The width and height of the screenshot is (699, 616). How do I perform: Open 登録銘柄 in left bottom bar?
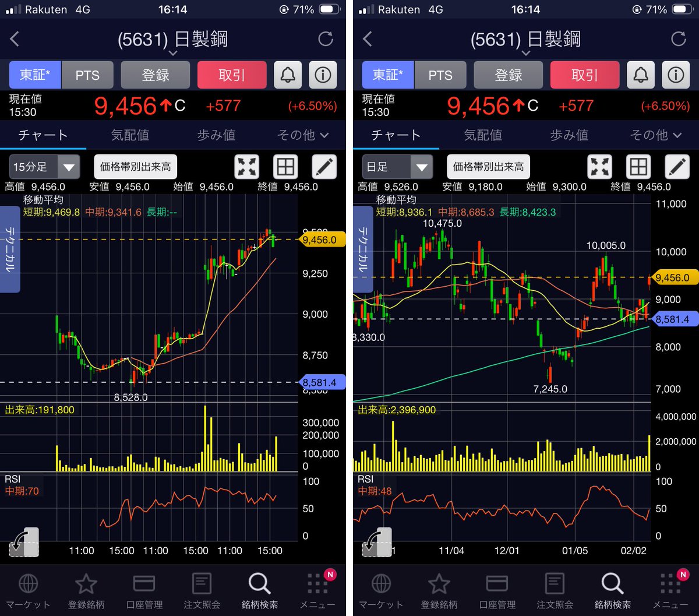pyautogui.click(x=86, y=591)
